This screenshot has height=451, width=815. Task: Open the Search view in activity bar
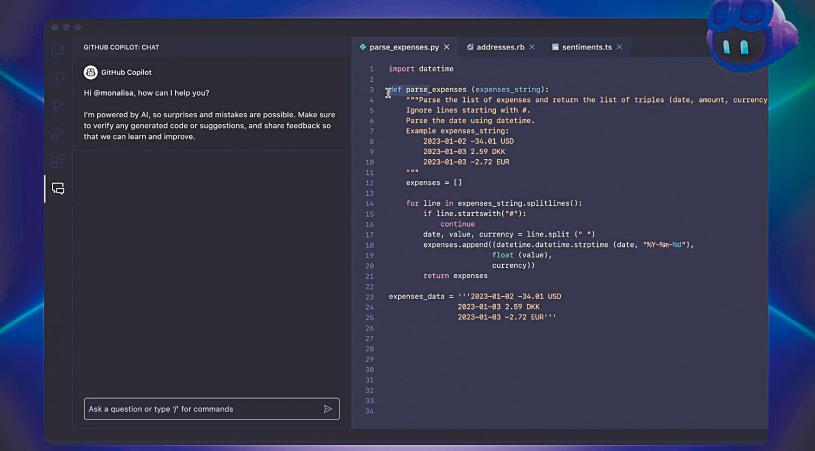[58, 77]
